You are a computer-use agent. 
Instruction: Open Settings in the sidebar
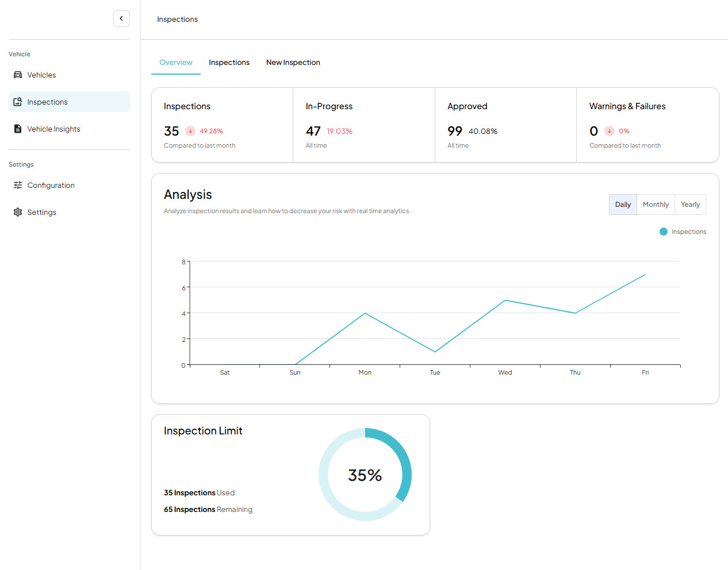coord(69,212)
